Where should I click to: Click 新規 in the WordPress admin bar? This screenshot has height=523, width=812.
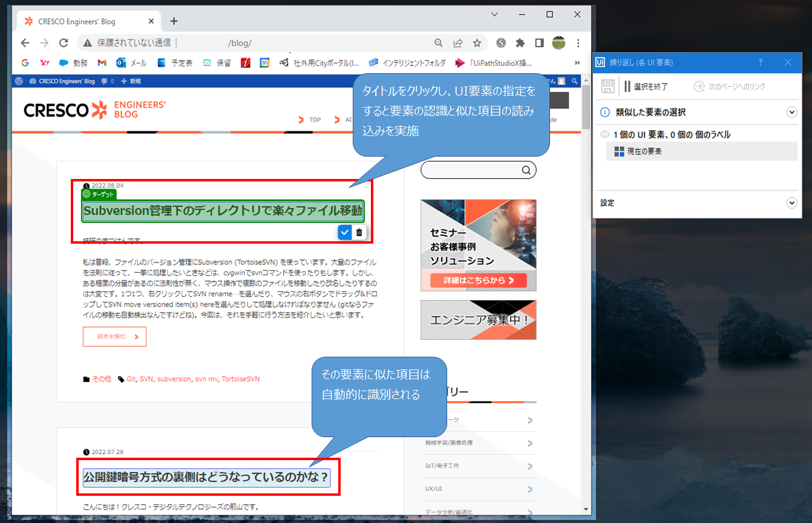pos(131,81)
